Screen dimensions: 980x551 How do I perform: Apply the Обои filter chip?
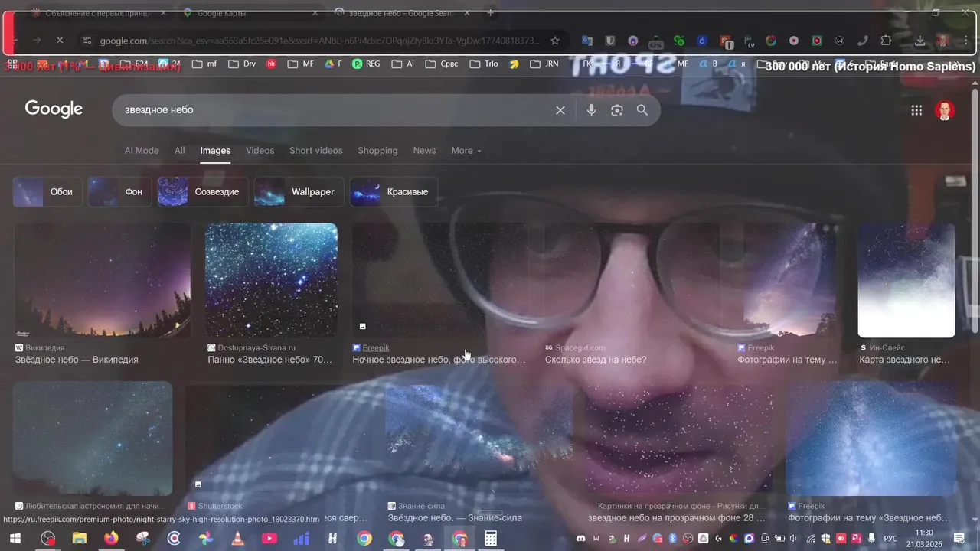pos(47,191)
